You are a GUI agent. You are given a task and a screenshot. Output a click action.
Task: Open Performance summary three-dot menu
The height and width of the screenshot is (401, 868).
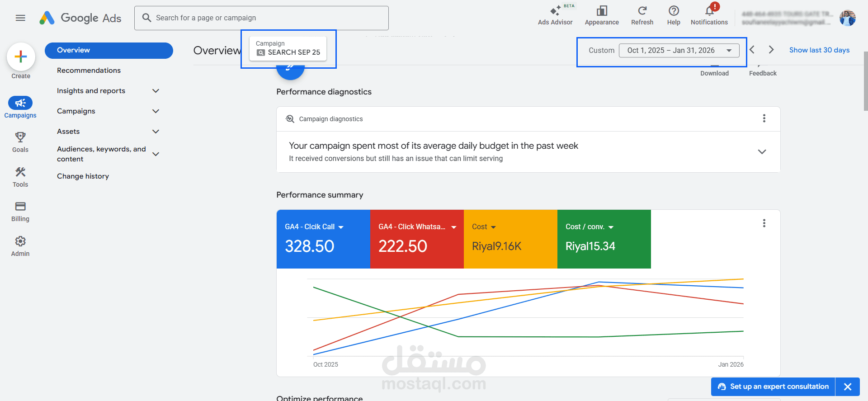pos(764,223)
